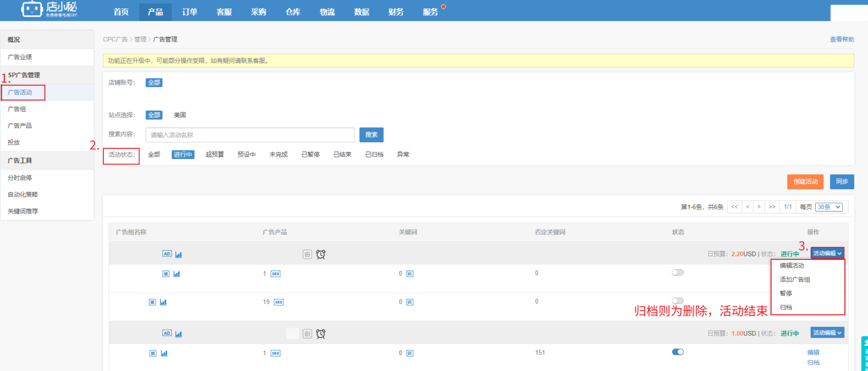
Task: Click the 自 icon in the second campaign row
Action: tap(307, 334)
